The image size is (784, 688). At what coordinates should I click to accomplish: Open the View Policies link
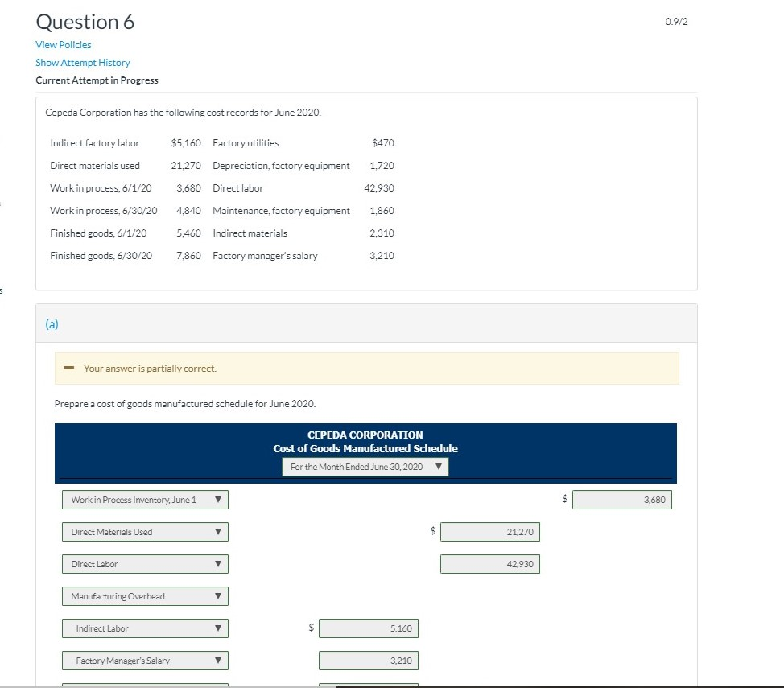click(x=64, y=45)
